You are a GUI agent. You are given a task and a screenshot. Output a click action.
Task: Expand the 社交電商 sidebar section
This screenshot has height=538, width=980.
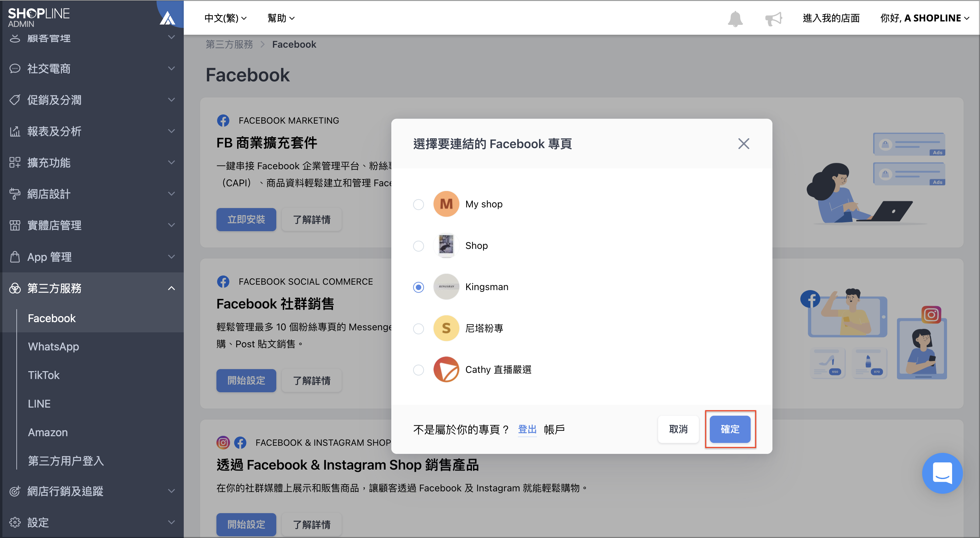pyautogui.click(x=93, y=68)
